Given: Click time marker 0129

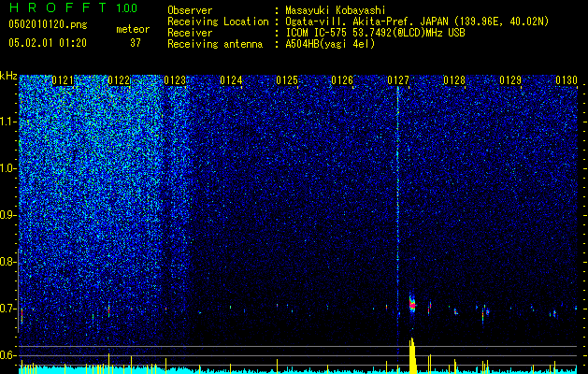Looking at the screenshot, I should click(510, 80).
